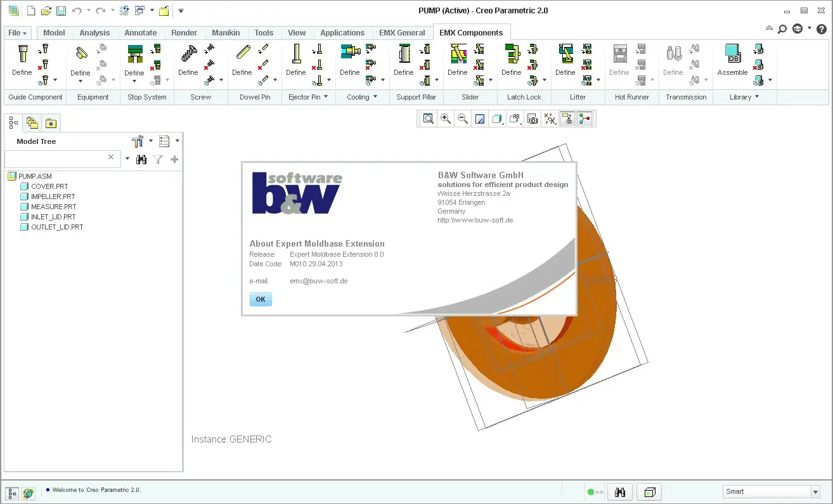
Task: Click Help question mark icon
Action: click(821, 29)
